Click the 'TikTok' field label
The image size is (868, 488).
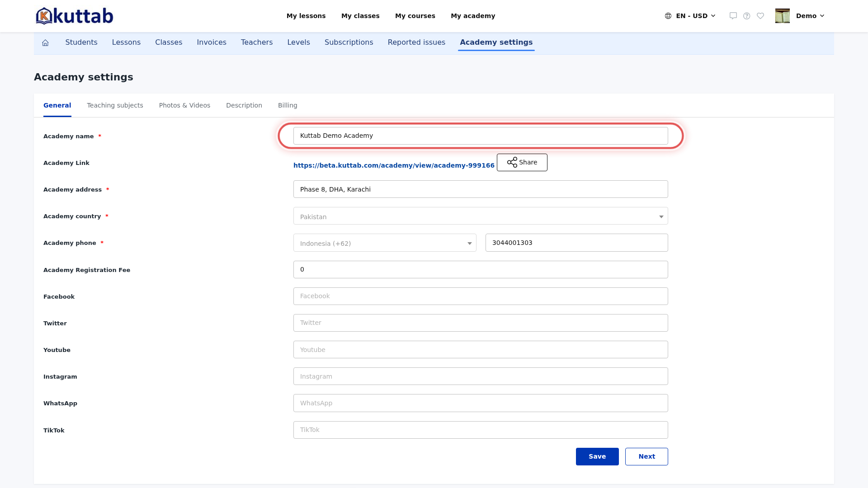54,431
